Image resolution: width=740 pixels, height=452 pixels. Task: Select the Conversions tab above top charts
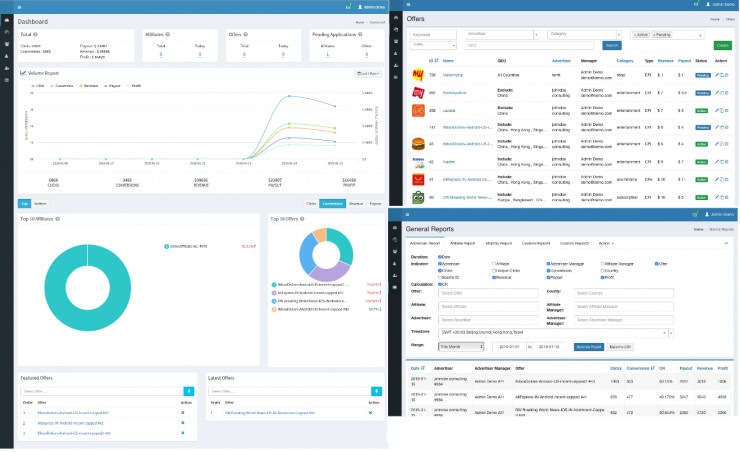pyautogui.click(x=332, y=203)
